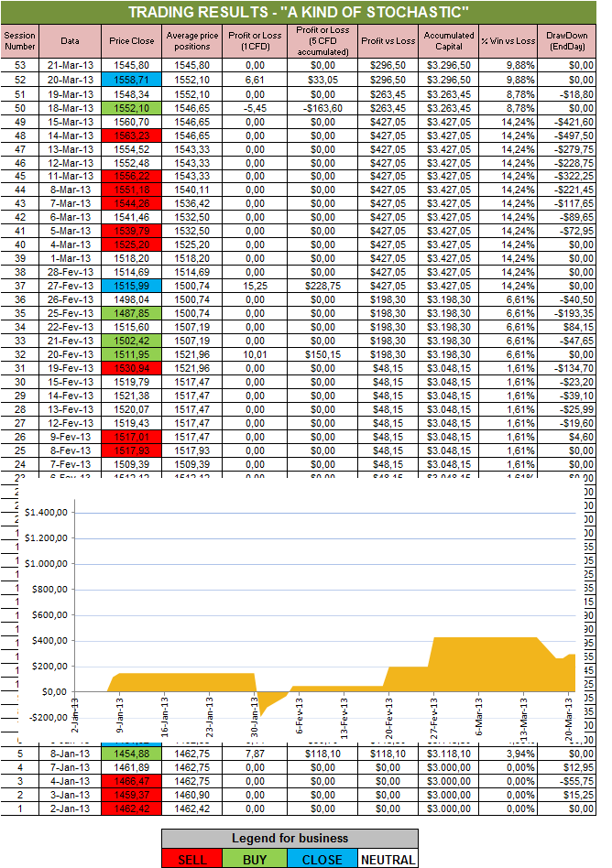Select the profit value $118,10 in the 5 CFD column
Image resolution: width=612 pixels, height=868 pixels.
322,754
